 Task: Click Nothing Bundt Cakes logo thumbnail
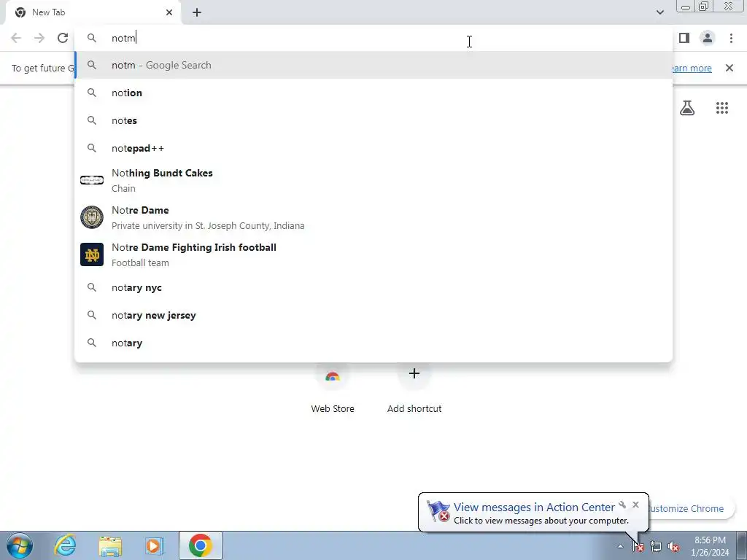[x=92, y=180]
